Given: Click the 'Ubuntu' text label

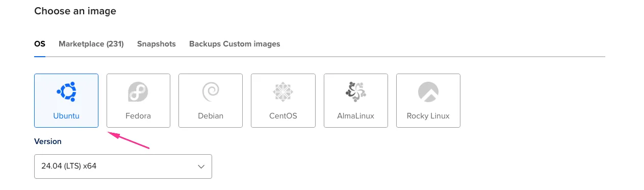Looking at the screenshot, I should tap(66, 116).
